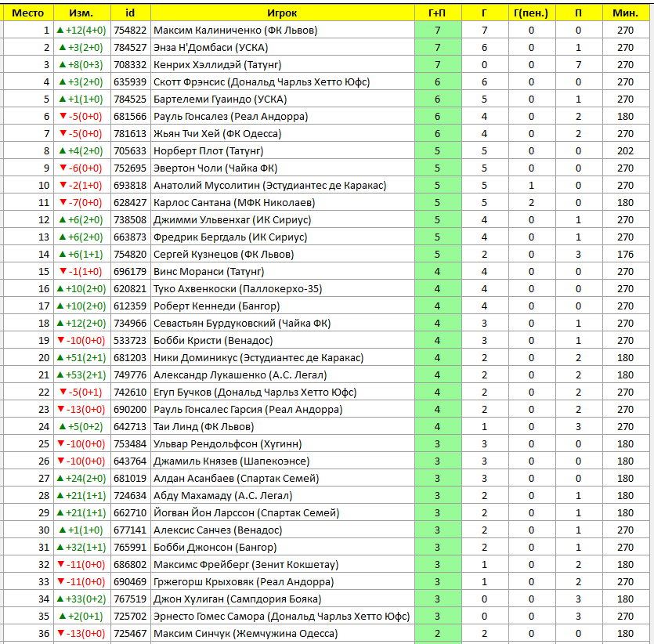Image resolution: width=654 pixels, height=644 pixels.
Task: Click change cell '+32(1+1)'
Action: [81, 548]
